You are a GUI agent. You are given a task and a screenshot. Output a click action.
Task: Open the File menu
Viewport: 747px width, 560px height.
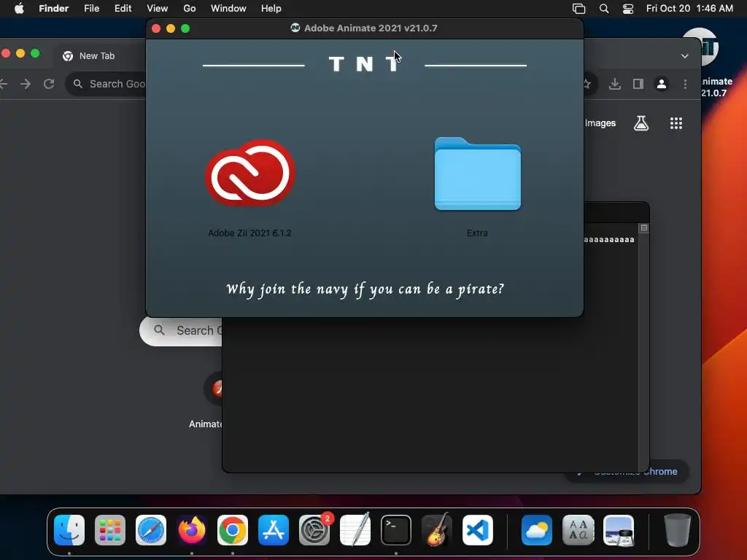click(91, 9)
